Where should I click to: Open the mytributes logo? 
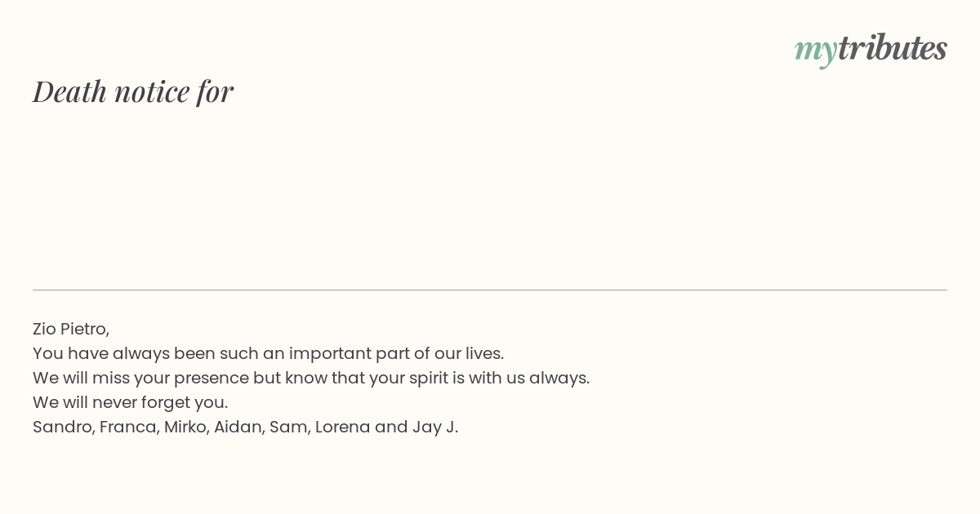pos(871,49)
